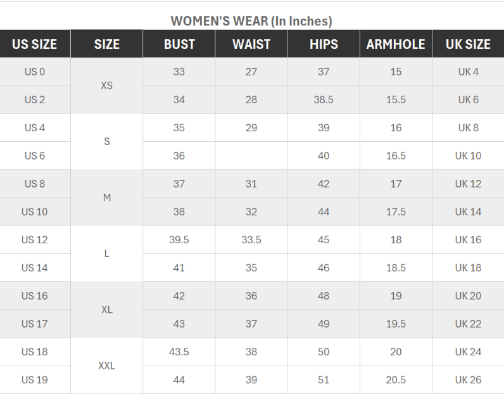Screen dimensions: 504x420
Task: Select the UK 26 cell
Action: click(x=468, y=380)
